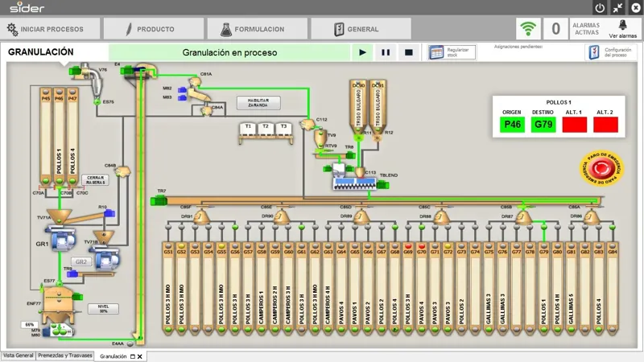Open alarms via Ver alarmas bell
The height and width of the screenshot is (362, 644).
pos(622,29)
